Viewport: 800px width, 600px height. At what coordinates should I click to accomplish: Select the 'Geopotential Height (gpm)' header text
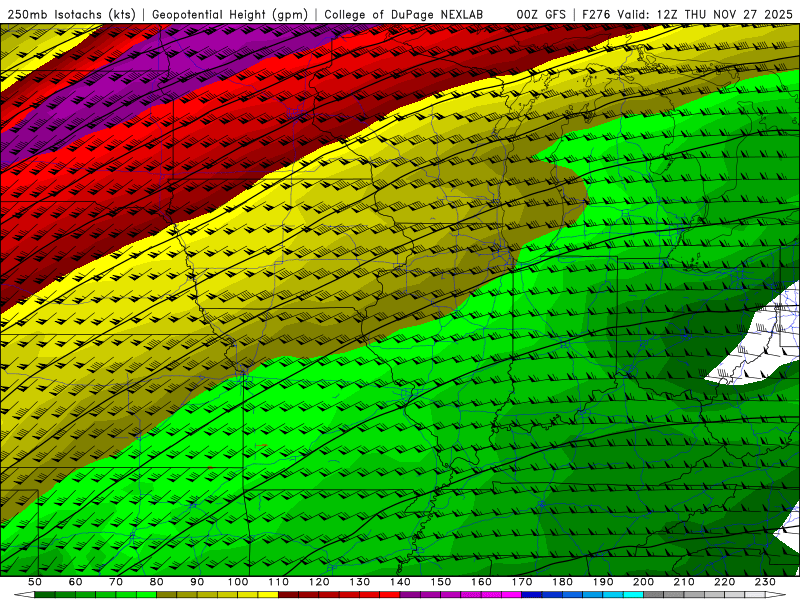[229, 15]
